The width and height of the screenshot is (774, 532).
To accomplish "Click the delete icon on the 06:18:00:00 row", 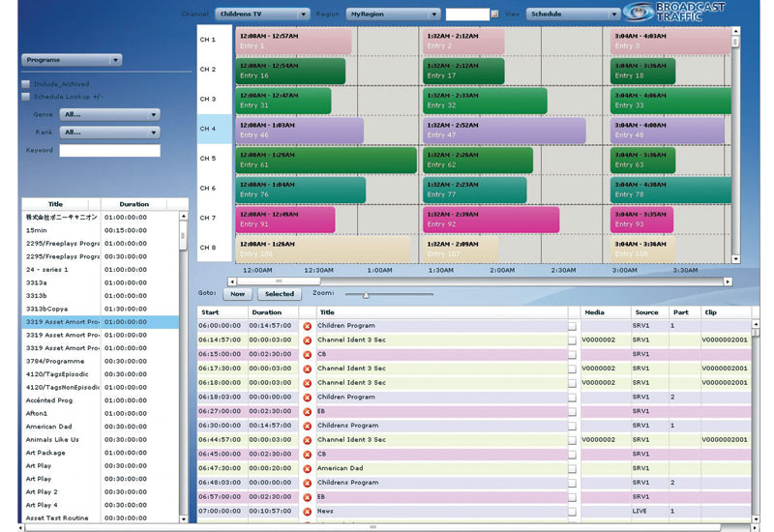I will coord(307,383).
